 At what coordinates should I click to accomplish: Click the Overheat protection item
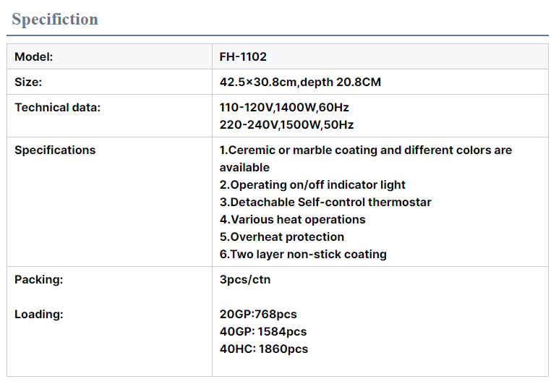282,237
